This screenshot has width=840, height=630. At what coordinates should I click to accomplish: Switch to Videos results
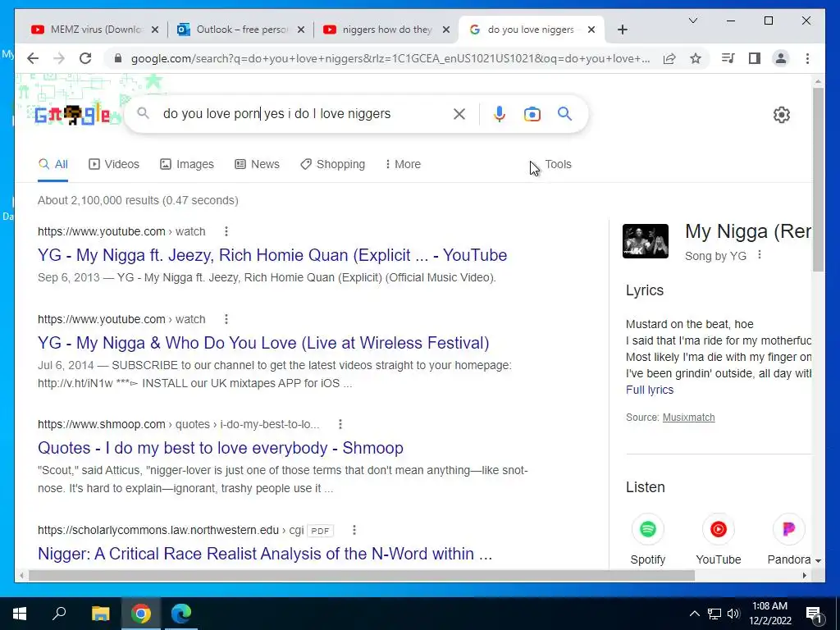point(113,164)
